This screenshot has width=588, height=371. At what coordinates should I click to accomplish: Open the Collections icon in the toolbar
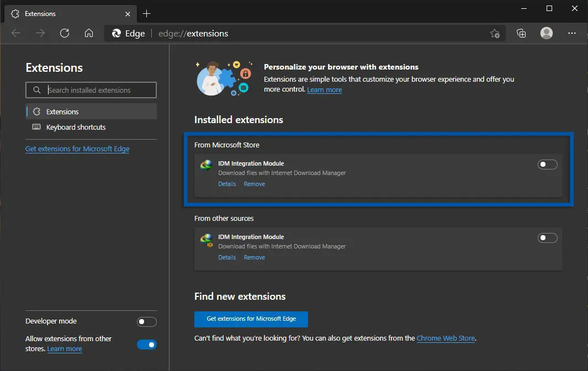pos(521,33)
